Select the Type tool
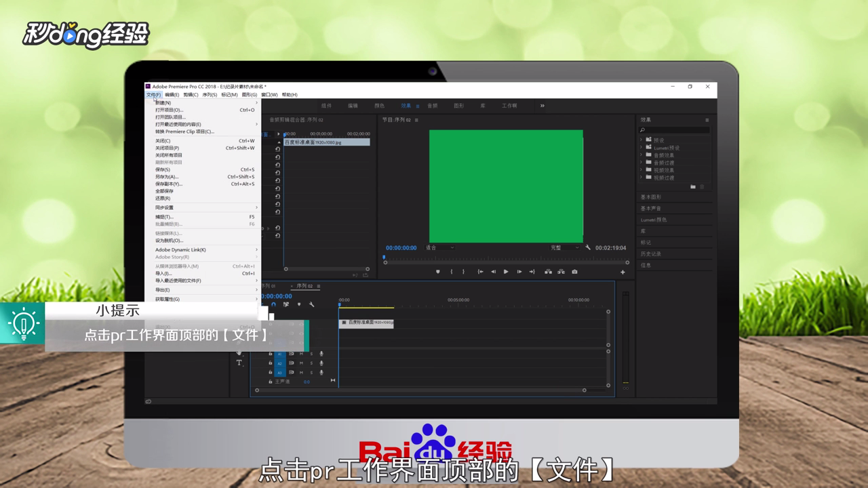The height and width of the screenshot is (488, 868). pos(239,363)
